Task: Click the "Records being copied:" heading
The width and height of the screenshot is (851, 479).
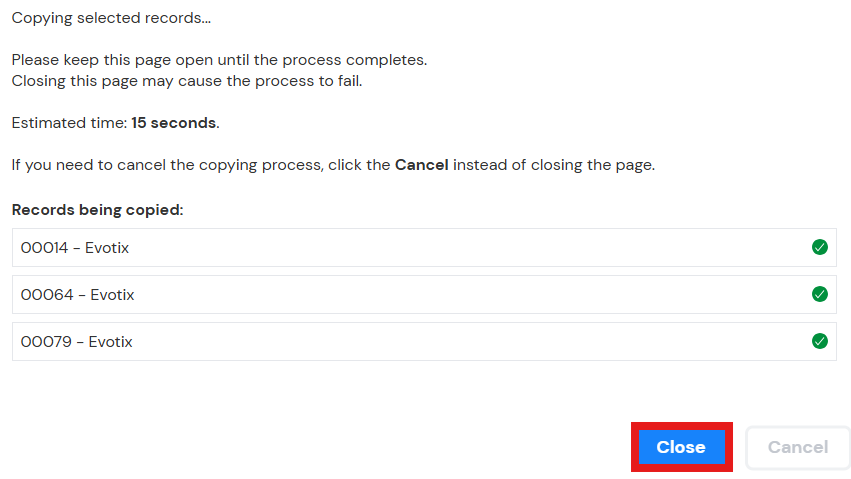Action: click(x=98, y=210)
